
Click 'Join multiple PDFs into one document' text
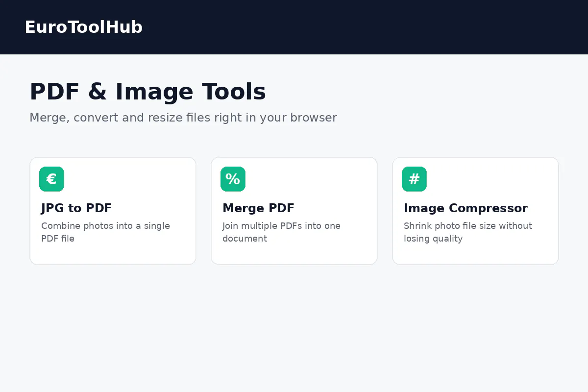(281, 232)
